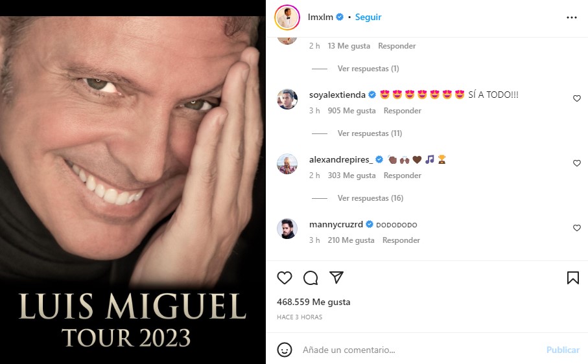Image resolution: width=588 pixels, height=364 pixels.
Task: Follow the account with Seguir
Action: [x=368, y=17]
